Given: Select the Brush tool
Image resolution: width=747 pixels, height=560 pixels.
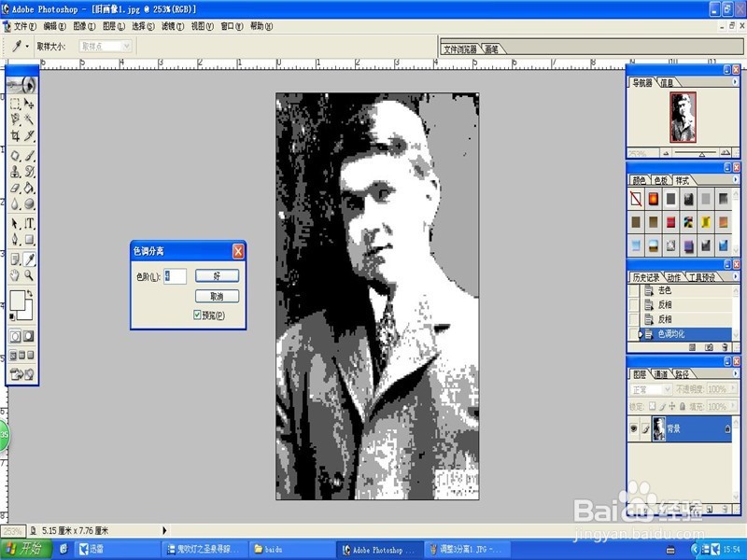Looking at the screenshot, I should coord(29,156).
